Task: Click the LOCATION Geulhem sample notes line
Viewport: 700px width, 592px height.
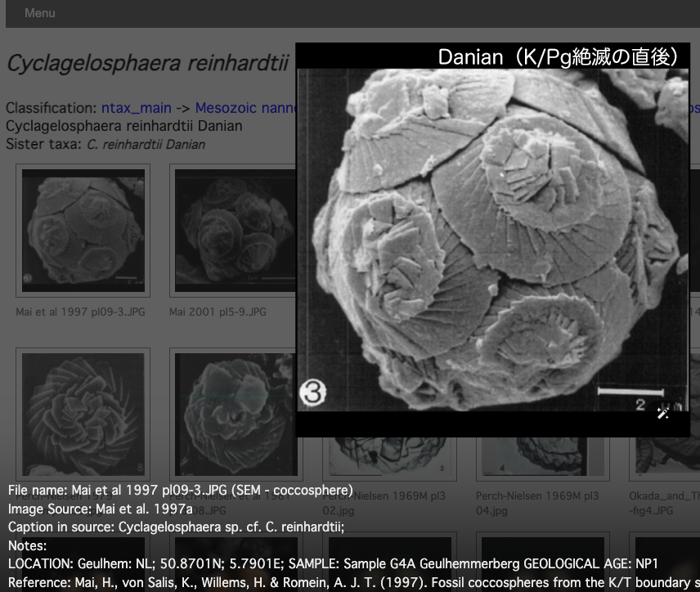Action: coord(333,564)
